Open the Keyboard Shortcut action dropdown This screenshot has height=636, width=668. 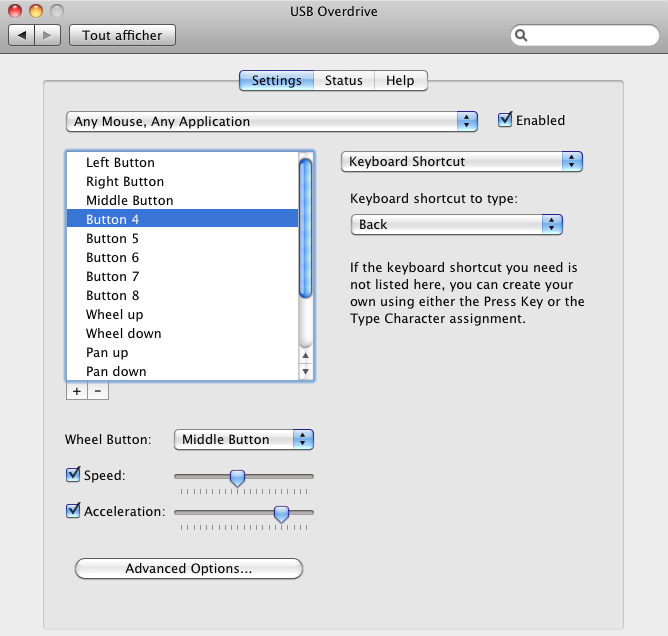click(461, 161)
